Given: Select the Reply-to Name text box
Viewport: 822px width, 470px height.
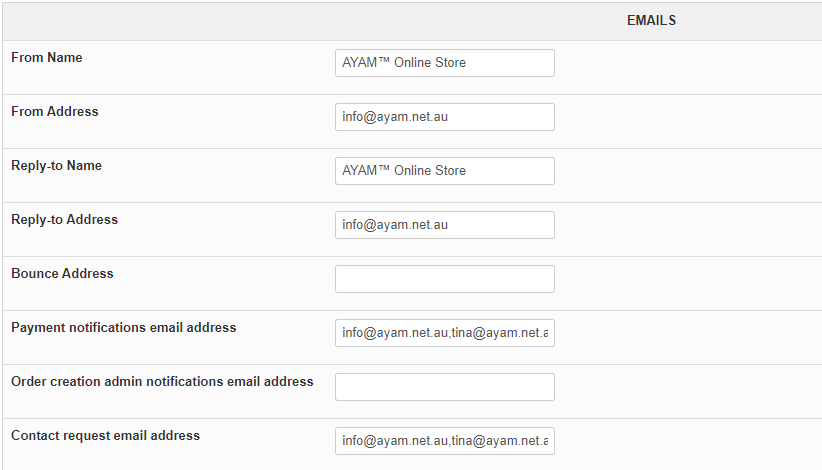Looking at the screenshot, I should click(444, 171).
